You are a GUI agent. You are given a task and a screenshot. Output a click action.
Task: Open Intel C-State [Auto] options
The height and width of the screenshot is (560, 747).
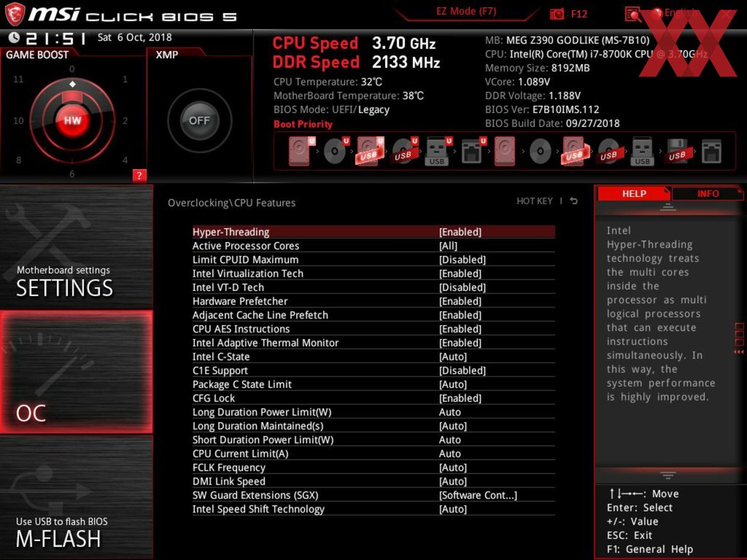click(453, 356)
